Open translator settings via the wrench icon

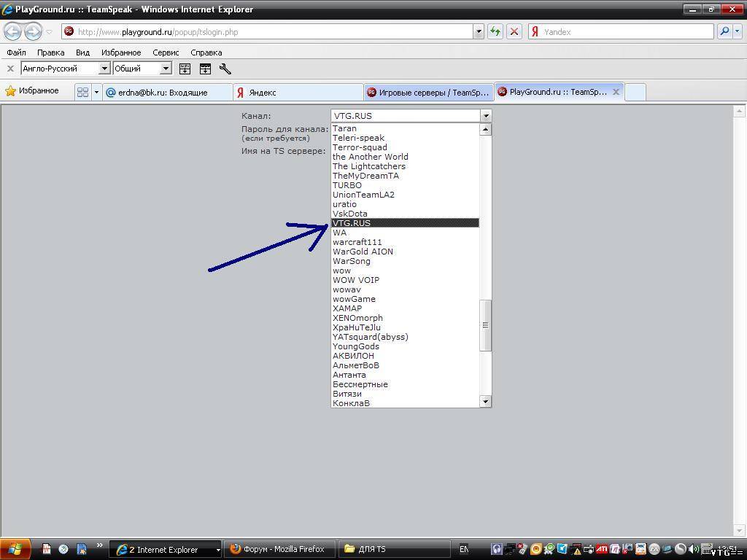point(225,69)
